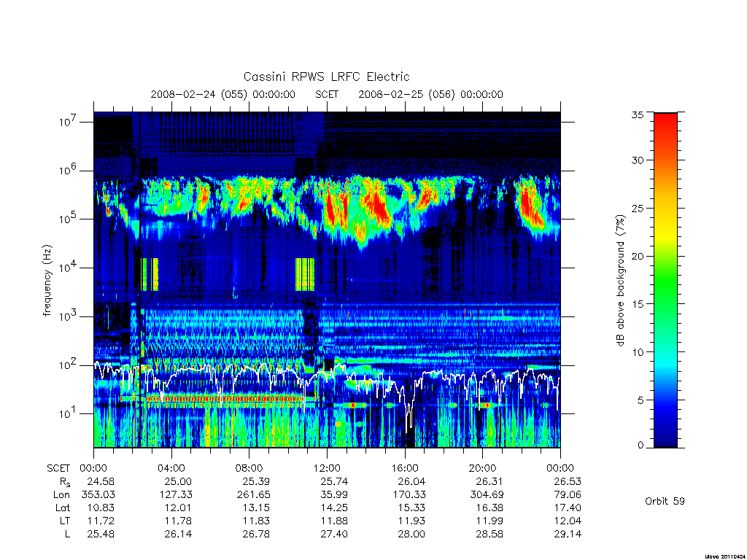The width and height of the screenshot is (747, 560).
Task: Click the Cassini RPWS LRFC Electric title
Action: (x=326, y=77)
